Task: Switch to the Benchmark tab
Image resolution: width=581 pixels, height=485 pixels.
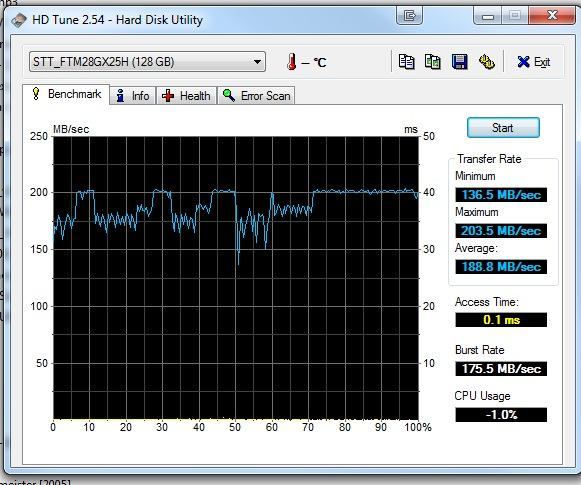Action: click(x=66, y=94)
